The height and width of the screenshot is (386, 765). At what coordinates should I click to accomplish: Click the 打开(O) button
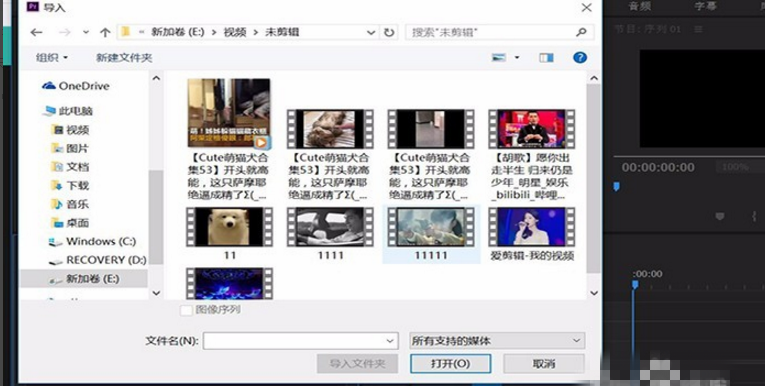[450, 364]
